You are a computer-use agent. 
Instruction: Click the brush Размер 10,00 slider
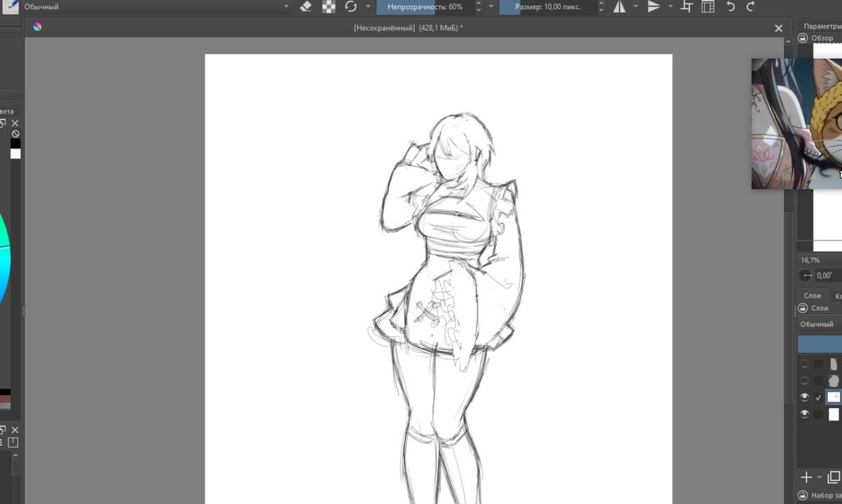(548, 6)
